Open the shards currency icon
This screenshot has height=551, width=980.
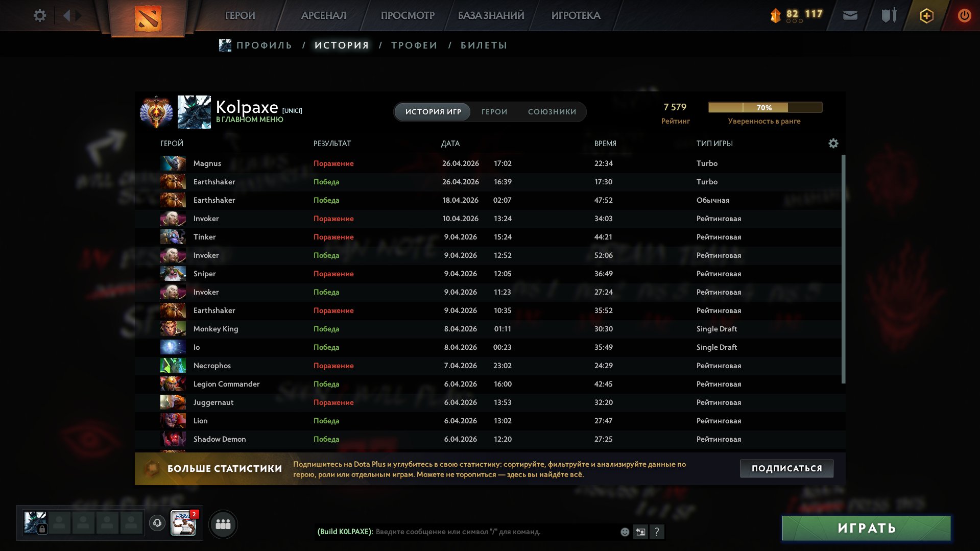point(775,15)
